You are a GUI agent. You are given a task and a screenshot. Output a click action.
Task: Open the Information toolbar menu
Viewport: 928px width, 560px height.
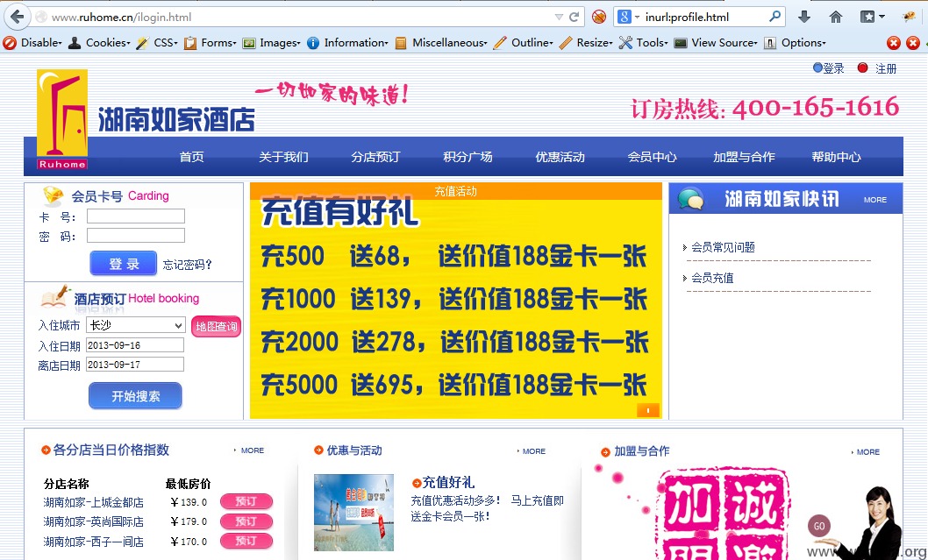[347, 43]
